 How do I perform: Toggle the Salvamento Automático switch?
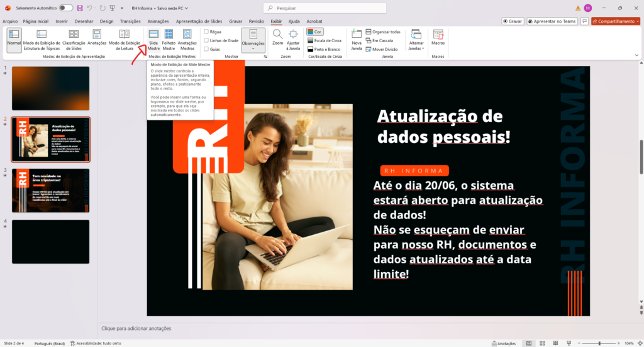[65, 8]
